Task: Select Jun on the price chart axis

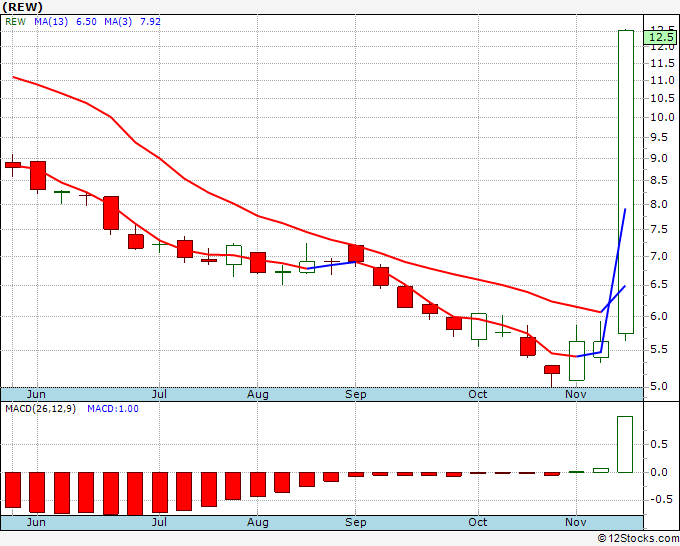Action: (38, 394)
